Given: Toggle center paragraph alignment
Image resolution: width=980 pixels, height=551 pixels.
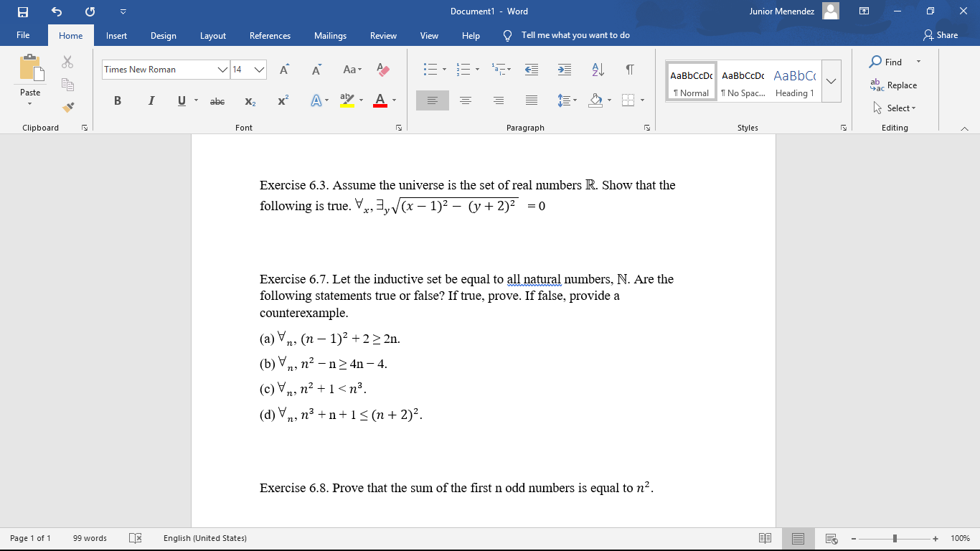Looking at the screenshot, I should [x=465, y=100].
